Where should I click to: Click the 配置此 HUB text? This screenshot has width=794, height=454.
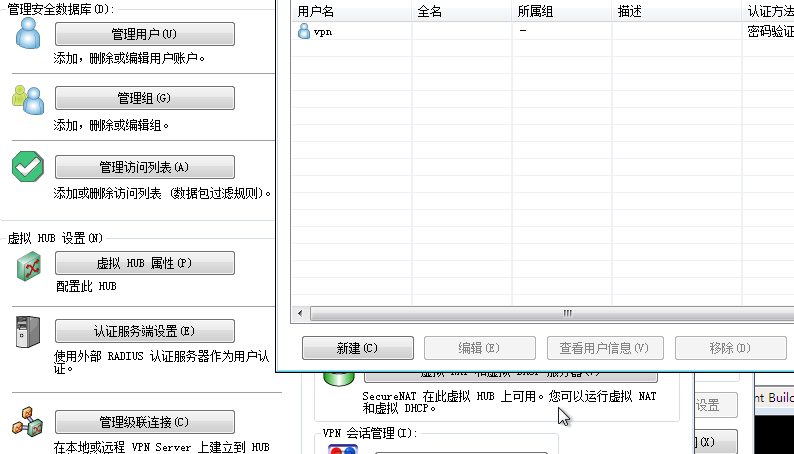pos(87,286)
